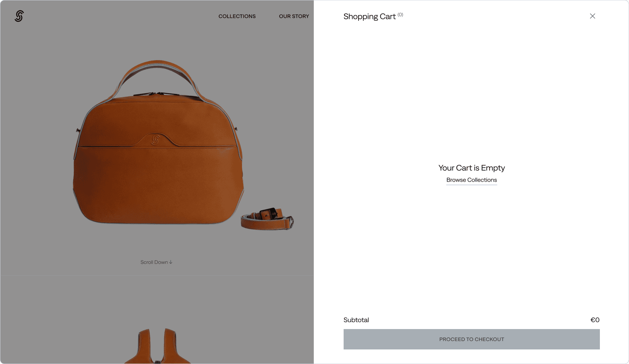Screen dimensions: 629x364
Task: Click the Scroll Down text
Action: point(154,262)
